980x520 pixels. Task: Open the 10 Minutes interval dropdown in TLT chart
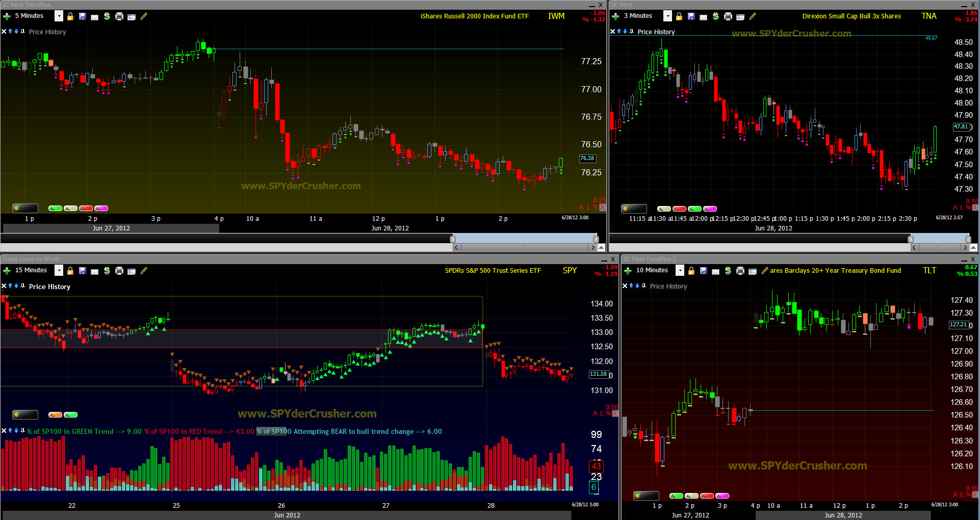(x=680, y=271)
